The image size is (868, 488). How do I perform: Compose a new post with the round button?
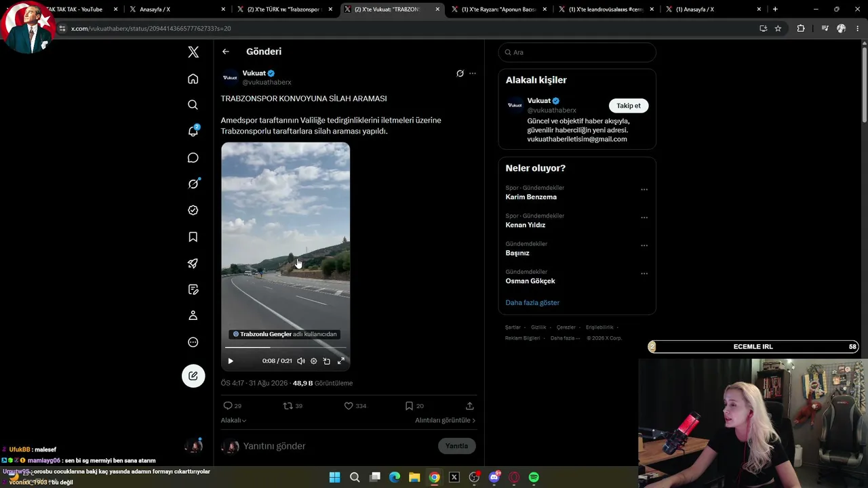click(193, 375)
